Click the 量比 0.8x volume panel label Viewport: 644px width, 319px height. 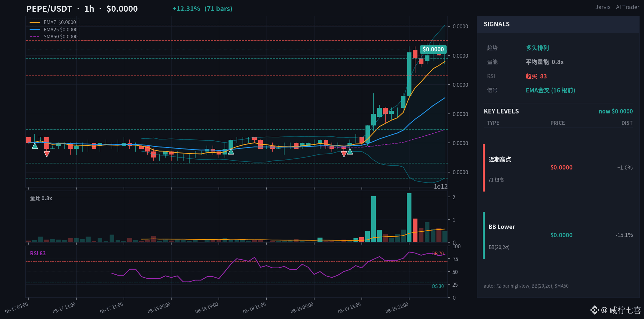click(41, 198)
